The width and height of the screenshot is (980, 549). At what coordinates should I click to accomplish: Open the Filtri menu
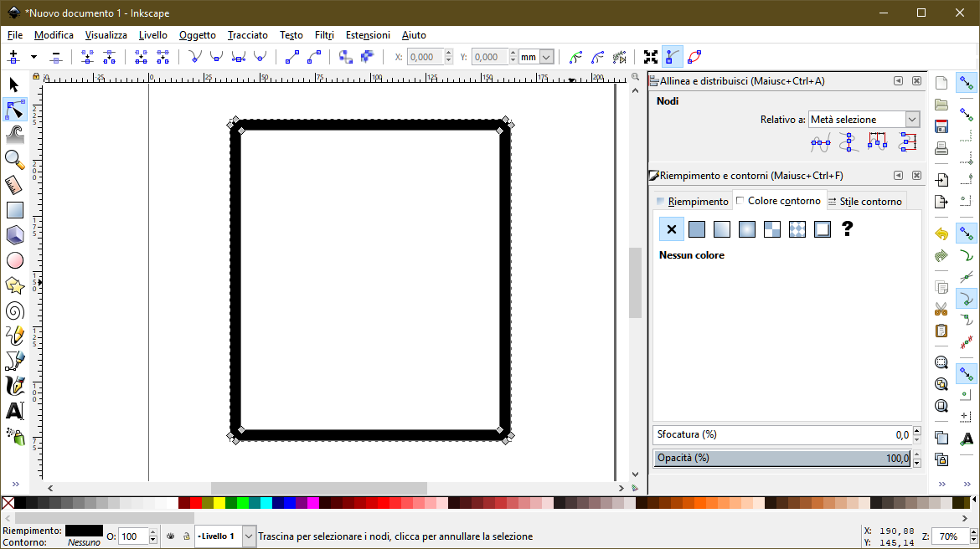[324, 34]
